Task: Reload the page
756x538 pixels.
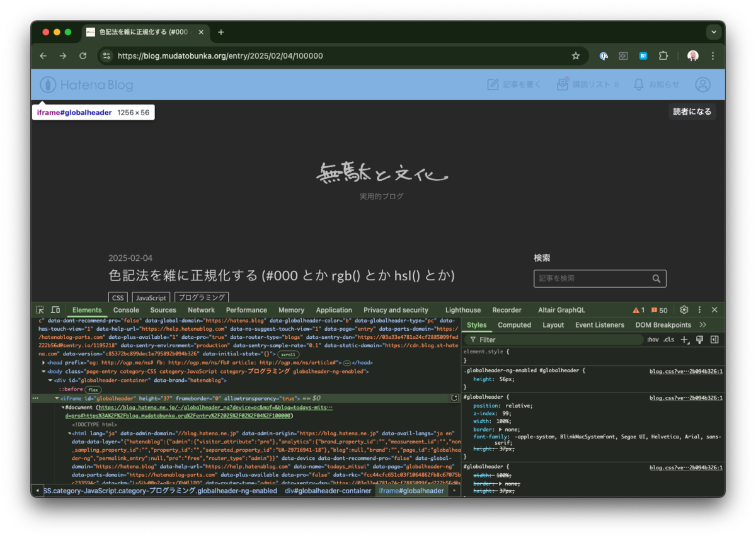Action: [x=83, y=56]
